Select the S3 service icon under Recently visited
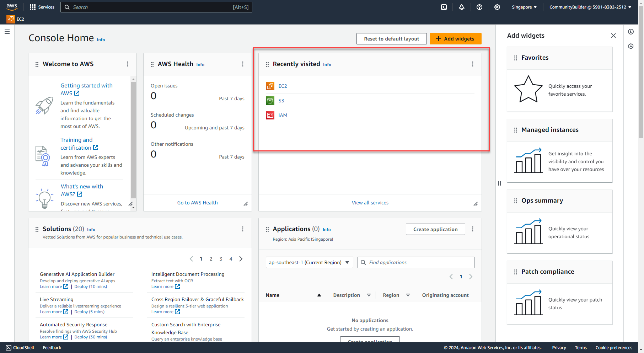 (x=270, y=101)
